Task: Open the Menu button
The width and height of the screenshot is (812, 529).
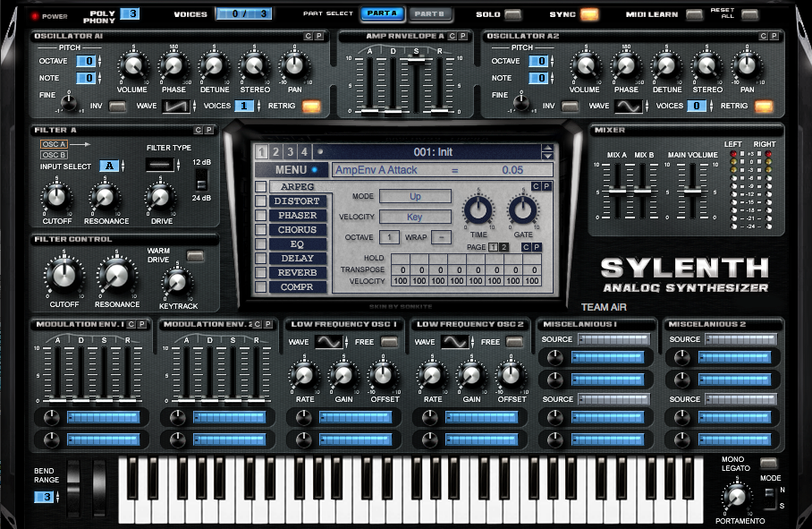Action: (x=291, y=170)
